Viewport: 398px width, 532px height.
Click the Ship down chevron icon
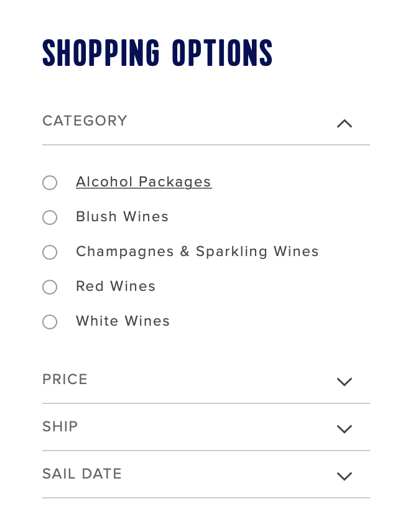tap(345, 429)
